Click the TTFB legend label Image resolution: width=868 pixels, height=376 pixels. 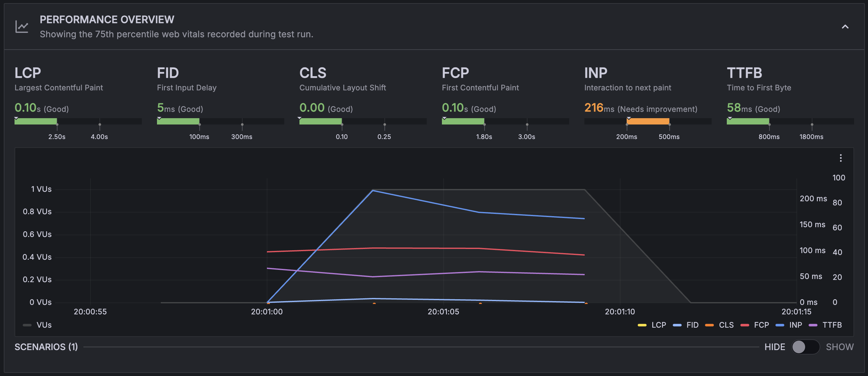[831, 325]
